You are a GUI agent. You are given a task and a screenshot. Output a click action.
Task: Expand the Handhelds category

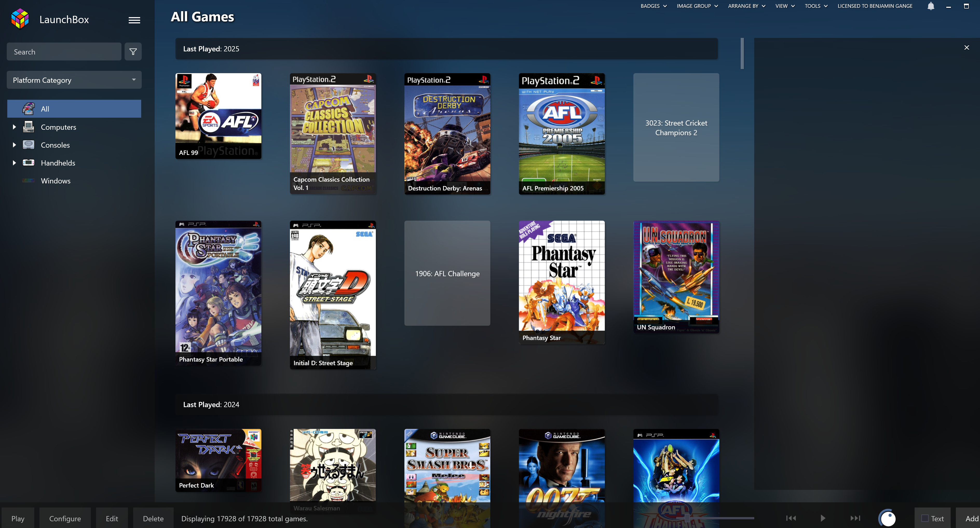click(x=14, y=163)
